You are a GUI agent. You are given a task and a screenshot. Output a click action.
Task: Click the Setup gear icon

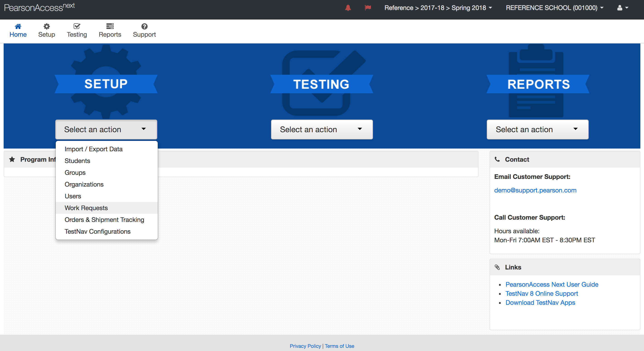[46, 26]
